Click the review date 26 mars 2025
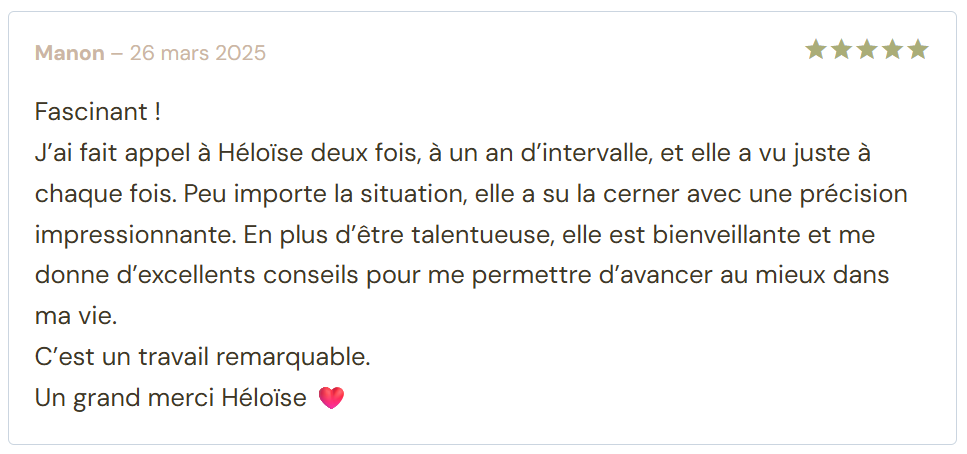Viewport: 967px width, 454px height. click(x=198, y=53)
